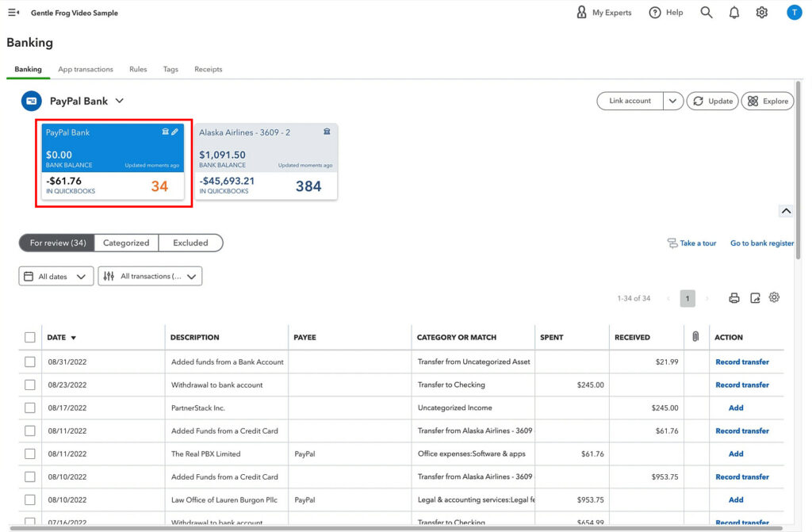812x532 pixels.
Task: Open the table settings gear icon
Action: pyautogui.click(x=775, y=297)
